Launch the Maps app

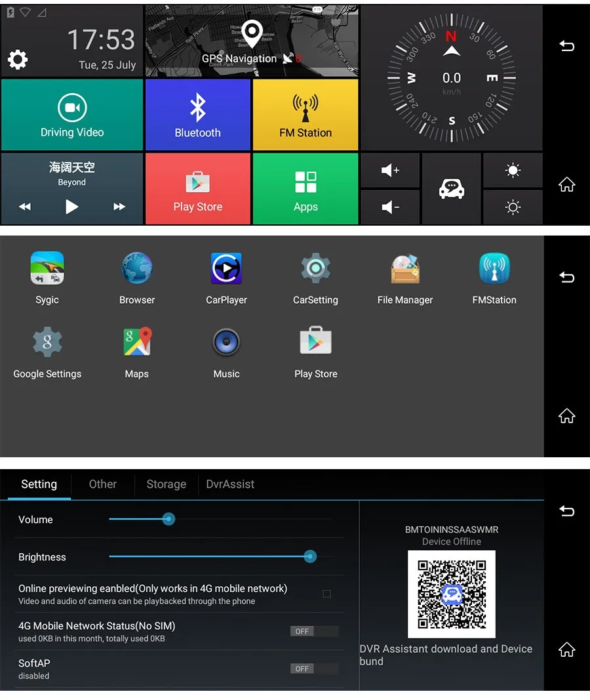tap(137, 343)
